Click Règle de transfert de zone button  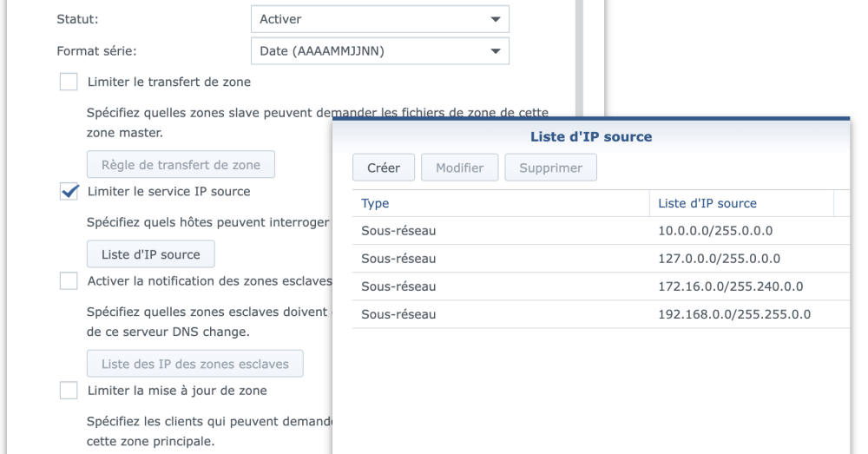(181, 164)
